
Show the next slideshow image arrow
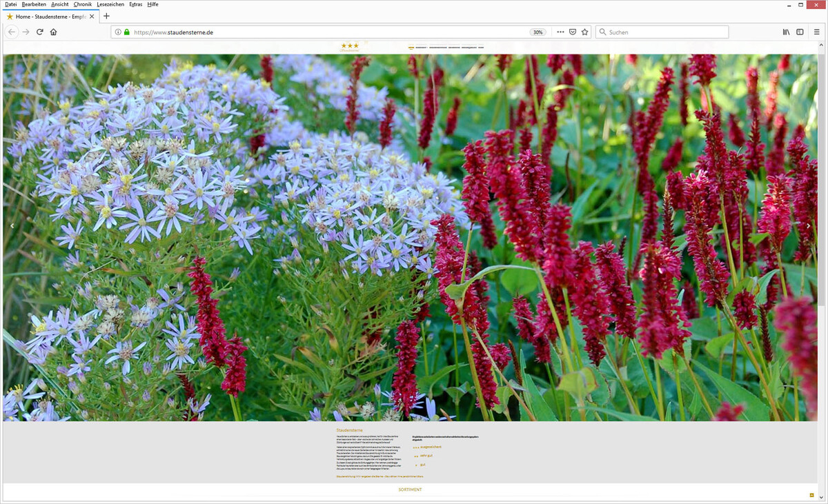809,225
